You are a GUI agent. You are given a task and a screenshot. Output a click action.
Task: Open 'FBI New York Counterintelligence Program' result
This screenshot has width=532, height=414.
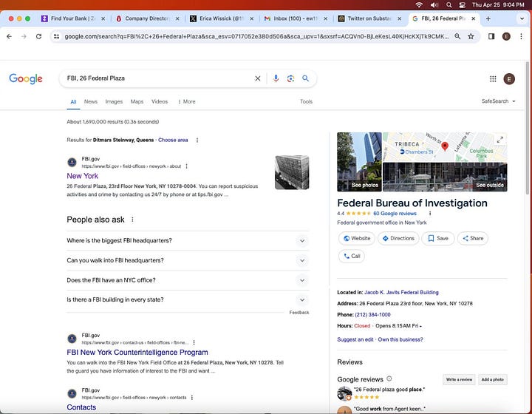(x=137, y=352)
